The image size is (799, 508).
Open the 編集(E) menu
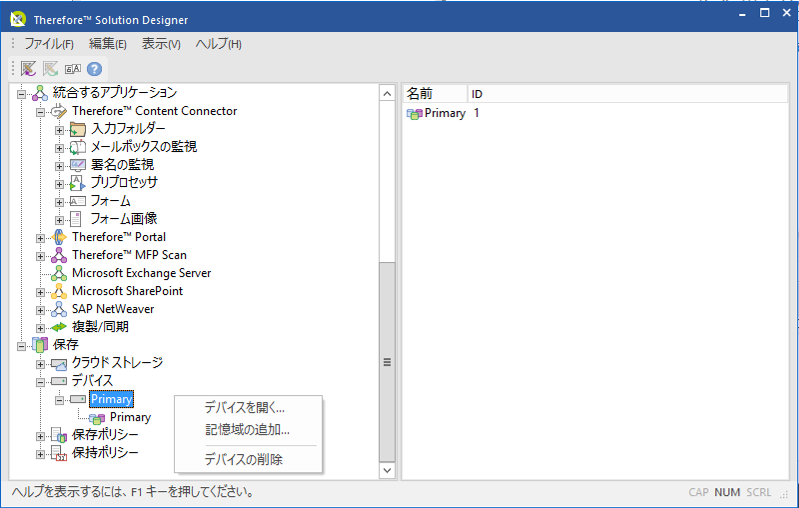click(x=108, y=44)
